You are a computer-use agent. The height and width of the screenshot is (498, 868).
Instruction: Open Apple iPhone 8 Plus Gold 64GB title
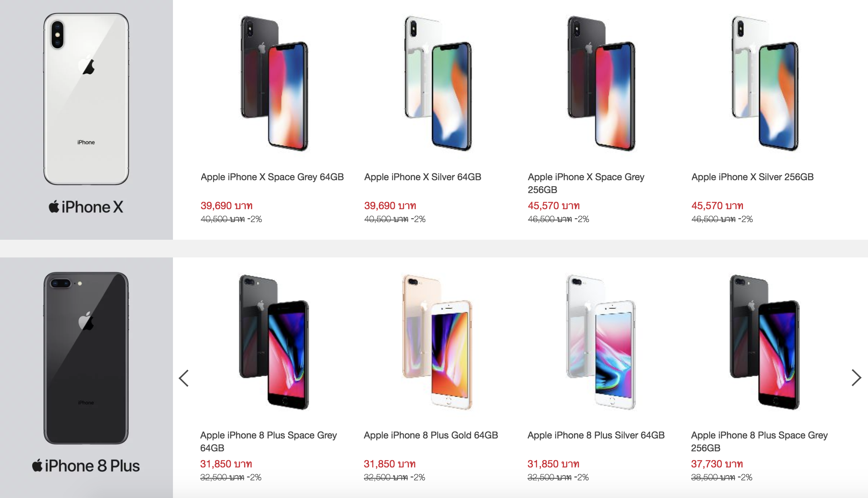click(x=431, y=435)
